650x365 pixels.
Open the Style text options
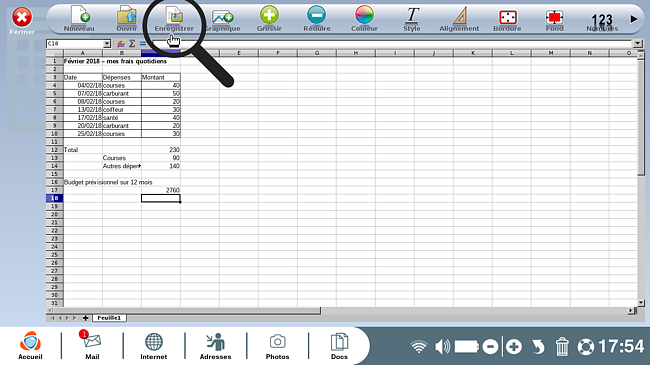click(412, 18)
